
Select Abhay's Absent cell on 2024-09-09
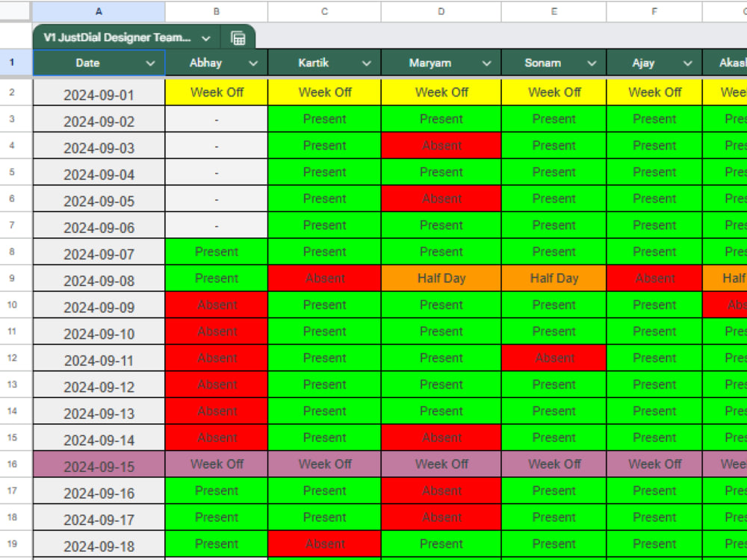[x=217, y=305]
